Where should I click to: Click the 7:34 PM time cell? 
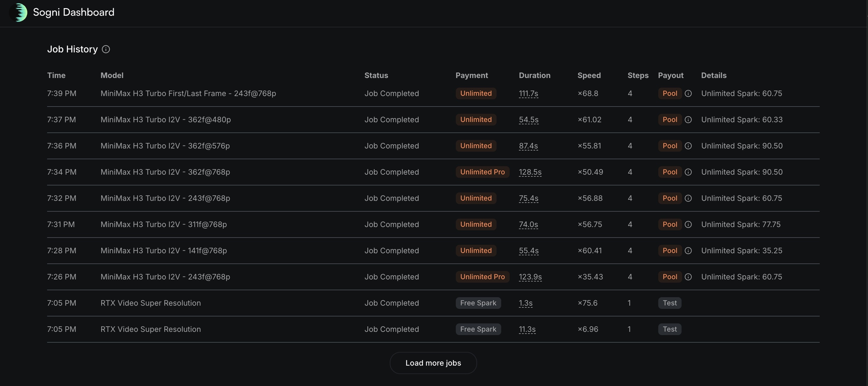point(62,172)
